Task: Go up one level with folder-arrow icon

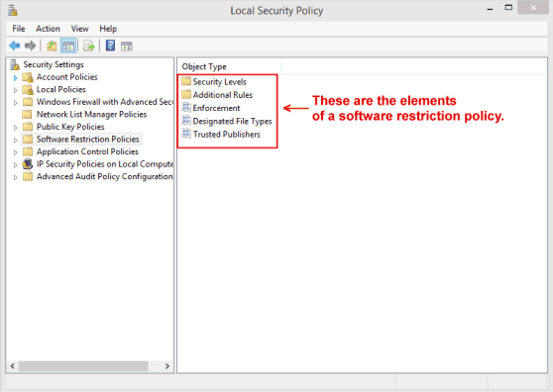Action: 52,46
